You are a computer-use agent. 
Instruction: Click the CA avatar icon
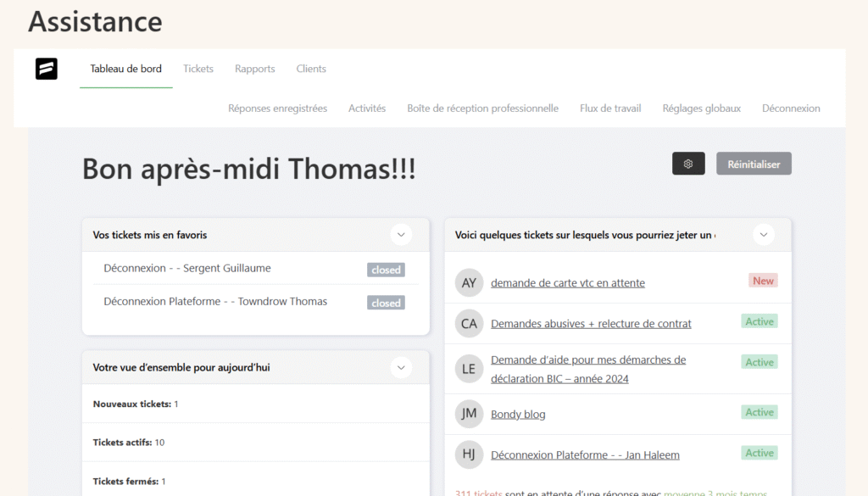(x=469, y=324)
